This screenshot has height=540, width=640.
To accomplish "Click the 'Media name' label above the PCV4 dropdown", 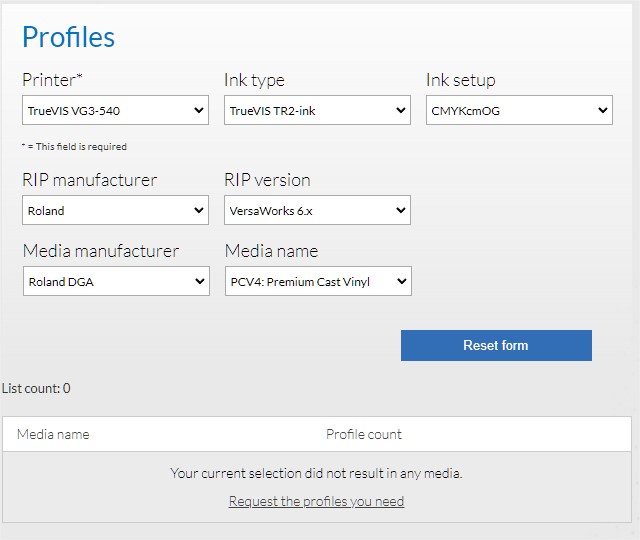I will [x=271, y=251].
